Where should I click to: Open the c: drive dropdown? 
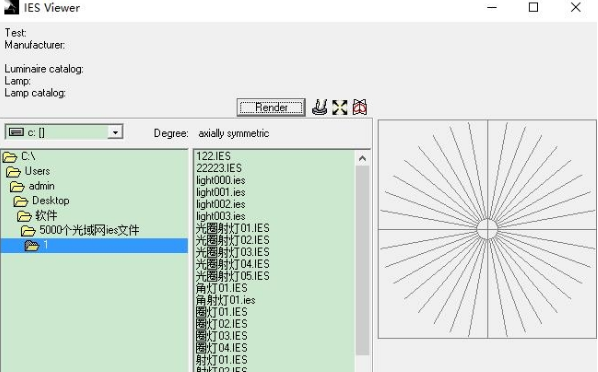(115, 132)
